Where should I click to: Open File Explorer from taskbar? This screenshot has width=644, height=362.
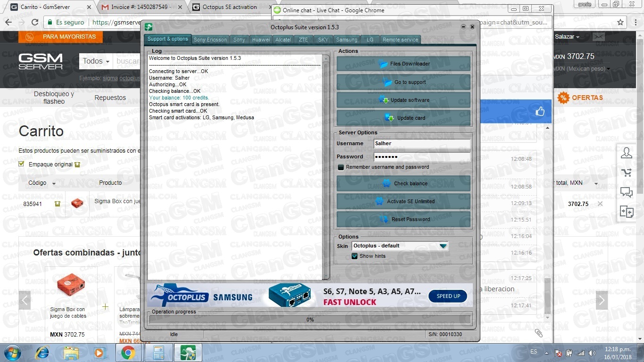(71, 353)
